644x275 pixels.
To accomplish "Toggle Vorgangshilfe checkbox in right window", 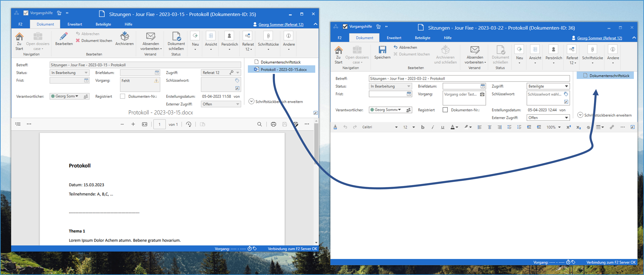I will [345, 26].
